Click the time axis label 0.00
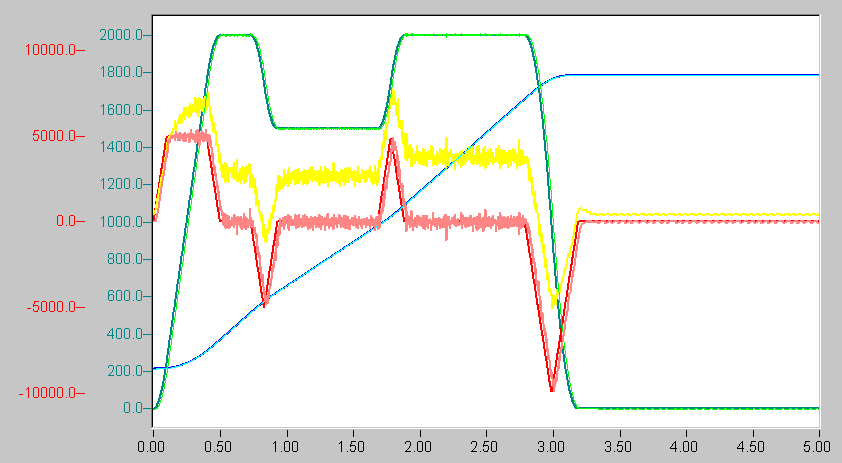Image resolution: width=842 pixels, height=463 pixels. [x=151, y=447]
